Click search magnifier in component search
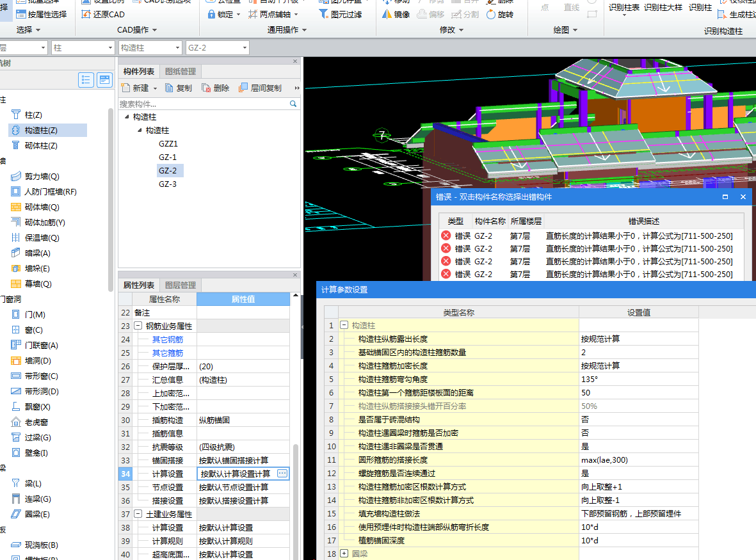 click(x=293, y=104)
